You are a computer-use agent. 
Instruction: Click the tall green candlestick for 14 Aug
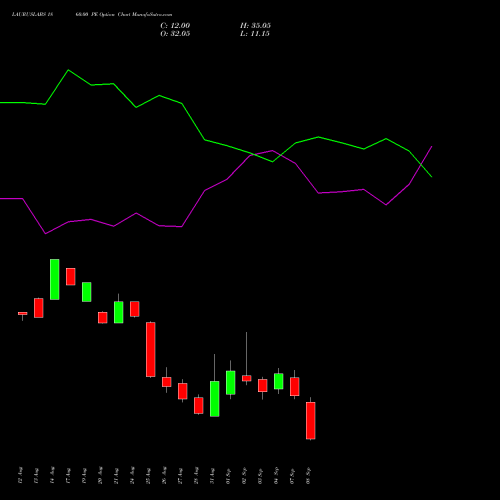click(55, 279)
